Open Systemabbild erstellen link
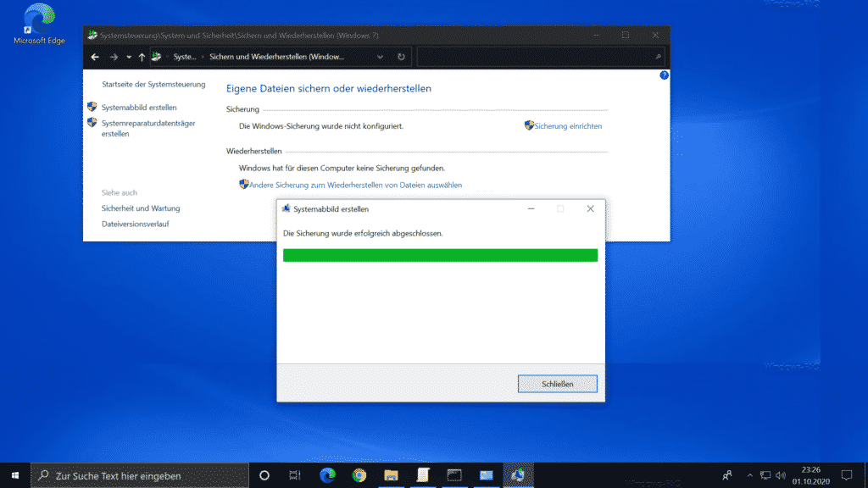 (x=139, y=108)
